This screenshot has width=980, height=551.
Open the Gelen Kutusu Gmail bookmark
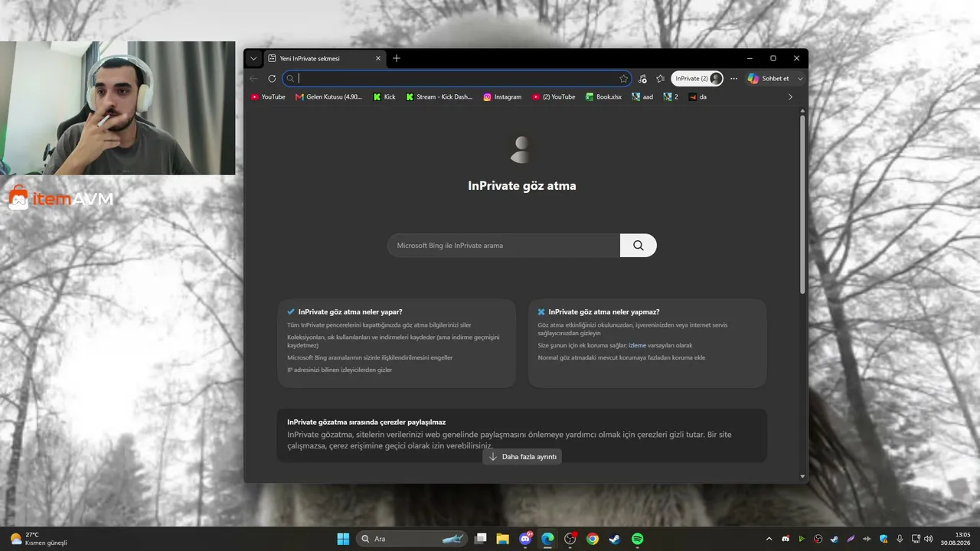tap(329, 97)
